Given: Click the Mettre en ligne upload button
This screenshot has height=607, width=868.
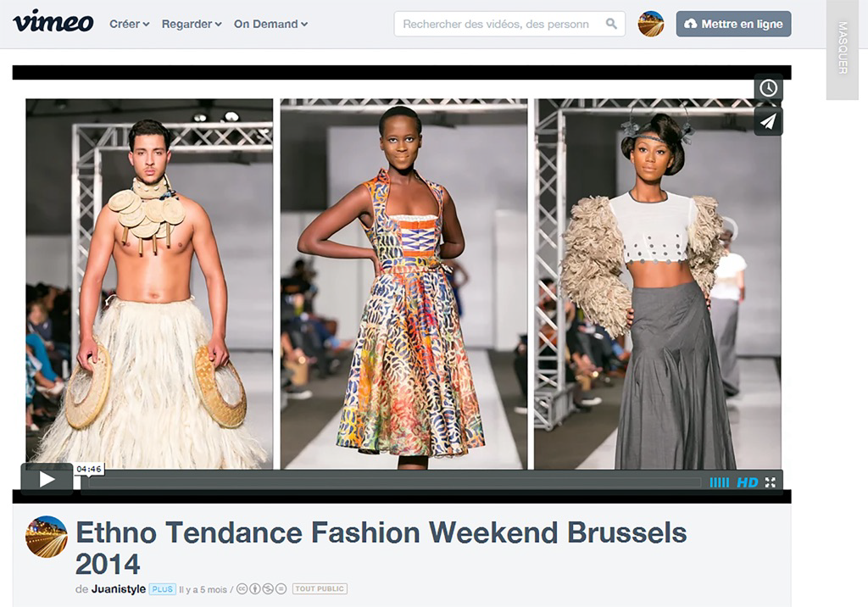Looking at the screenshot, I should click(733, 24).
